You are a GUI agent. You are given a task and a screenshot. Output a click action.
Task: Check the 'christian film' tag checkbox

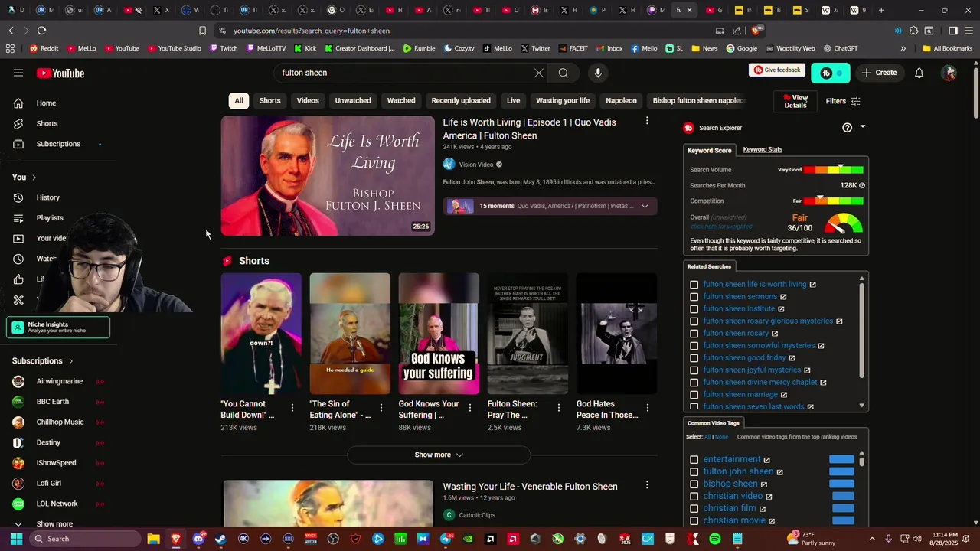(x=694, y=509)
